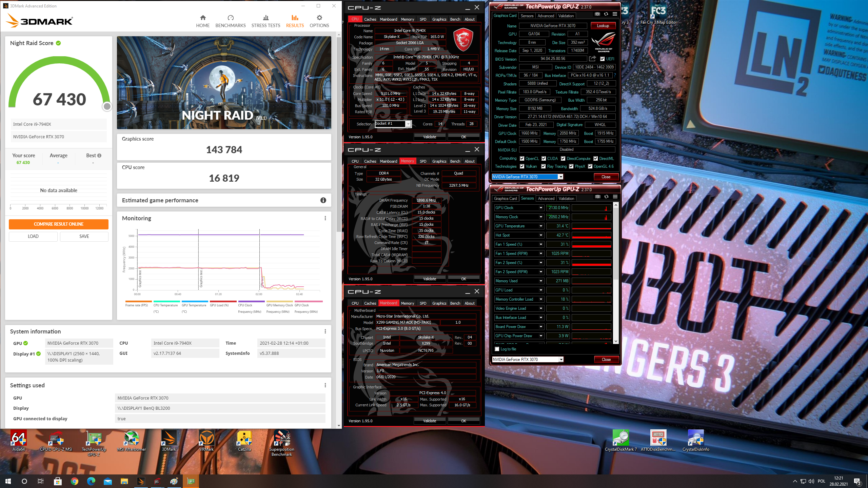The image size is (868, 488).
Task: Toggle the Vulkan checkbox in GPU-Z
Action: (522, 166)
